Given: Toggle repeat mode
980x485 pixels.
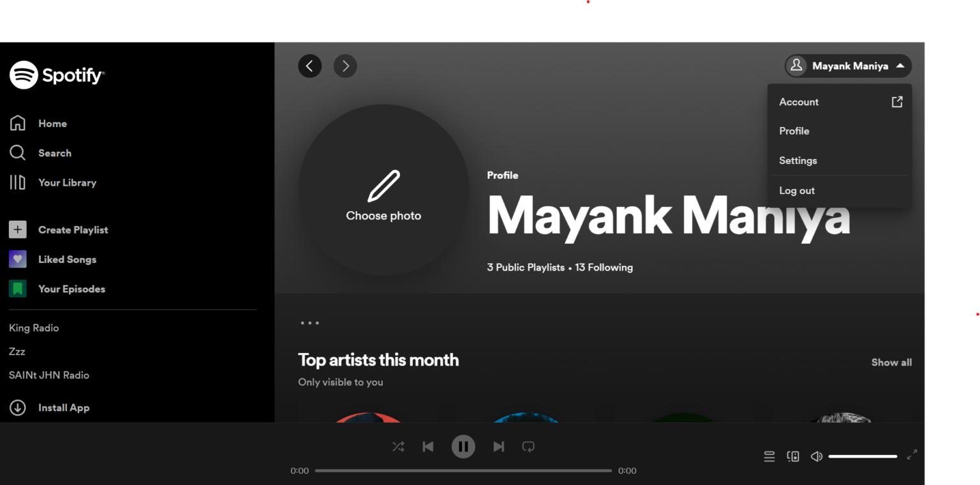Looking at the screenshot, I should (x=528, y=447).
